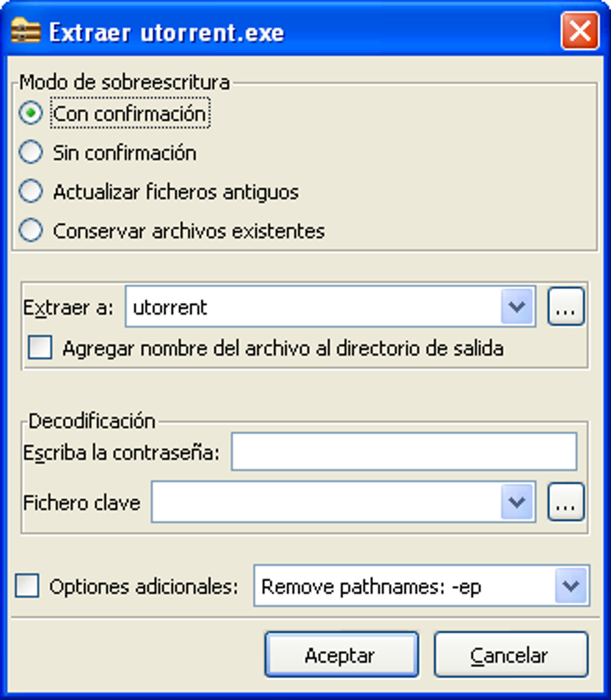The height and width of the screenshot is (700, 611).
Task: Browse for extraction folder with ellipsis button
Action: click(566, 306)
